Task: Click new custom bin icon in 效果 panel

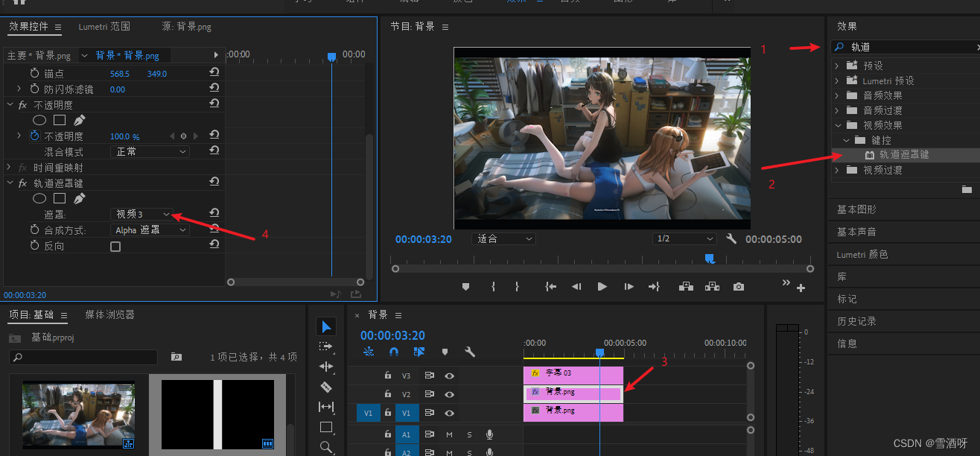Action: click(x=967, y=189)
